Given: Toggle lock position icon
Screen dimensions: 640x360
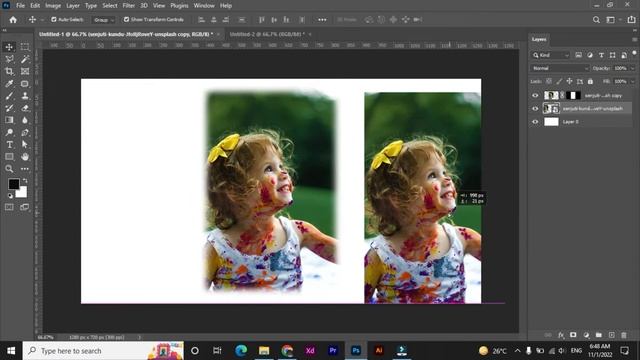Looking at the screenshot, I should [x=569, y=81].
